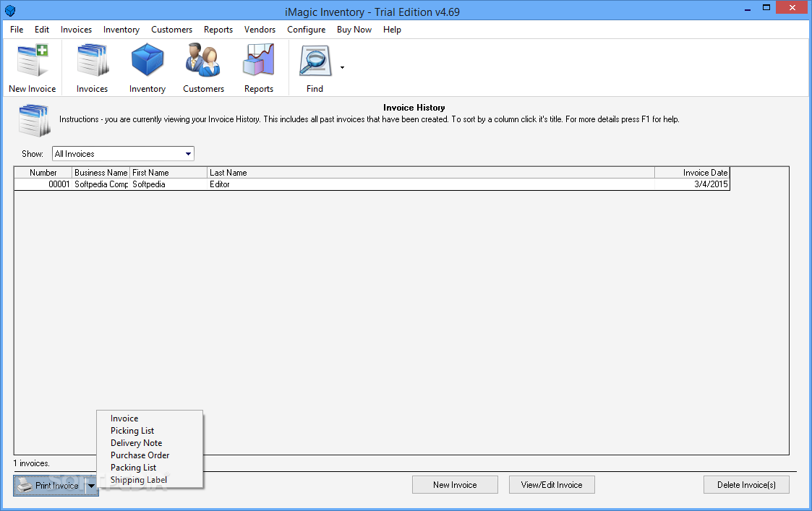The width and height of the screenshot is (812, 511).
Task: Choose Picking List from print menu
Action: [150, 431]
